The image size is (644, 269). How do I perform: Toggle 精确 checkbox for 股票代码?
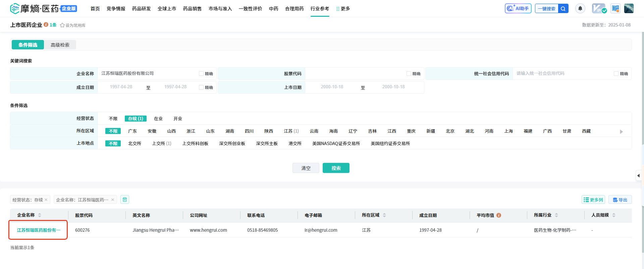point(409,74)
